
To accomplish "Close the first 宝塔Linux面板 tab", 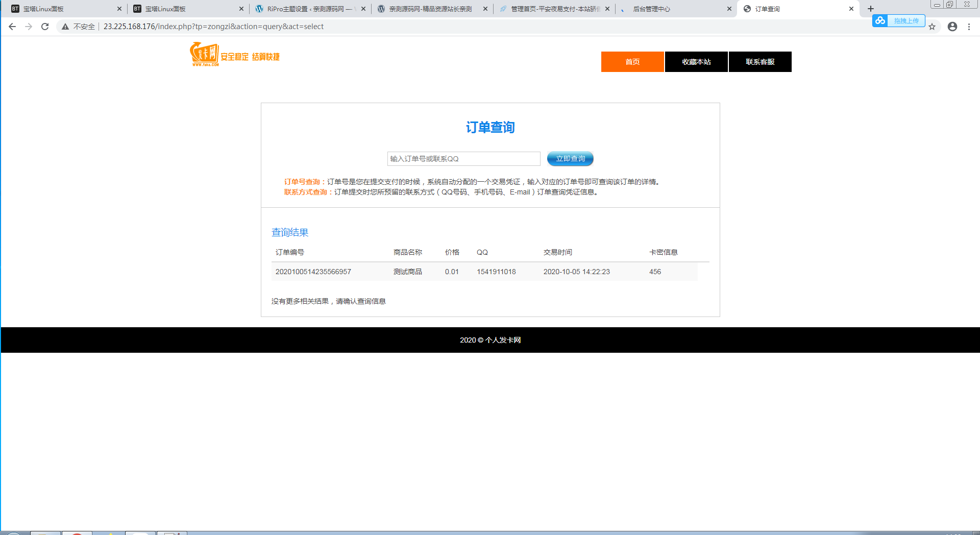I will coord(119,9).
